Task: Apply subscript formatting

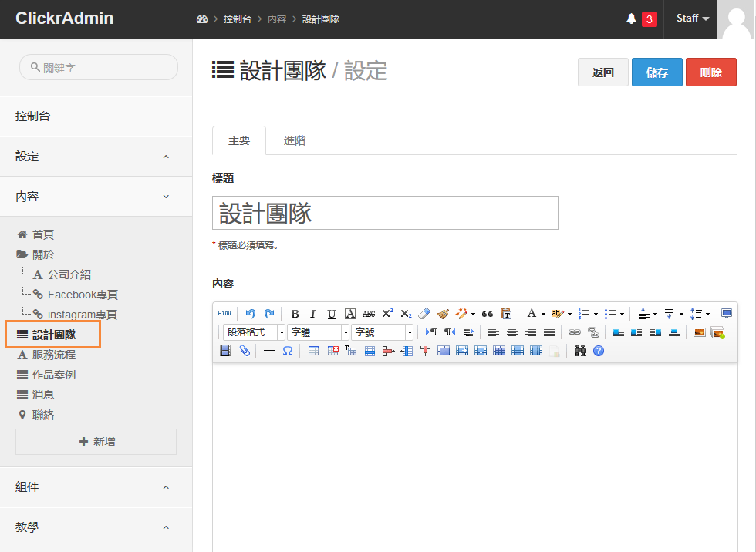Action: click(x=406, y=314)
